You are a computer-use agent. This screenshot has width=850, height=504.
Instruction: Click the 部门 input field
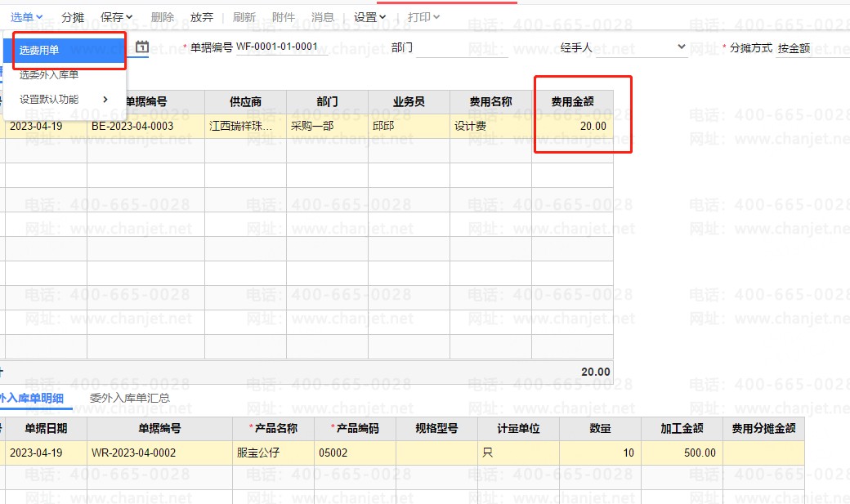point(462,48)
